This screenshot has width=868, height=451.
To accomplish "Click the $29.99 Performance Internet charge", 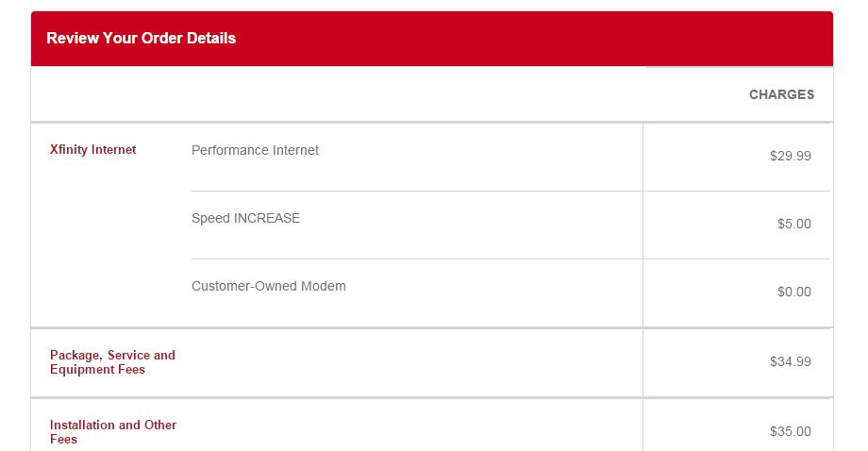I will 790,156.
